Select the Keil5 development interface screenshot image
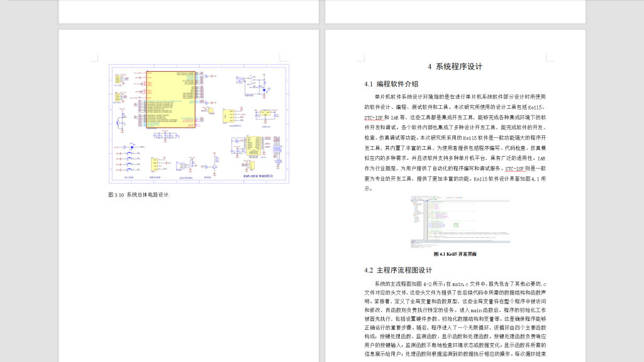644x362 pixels. [460, 222]
